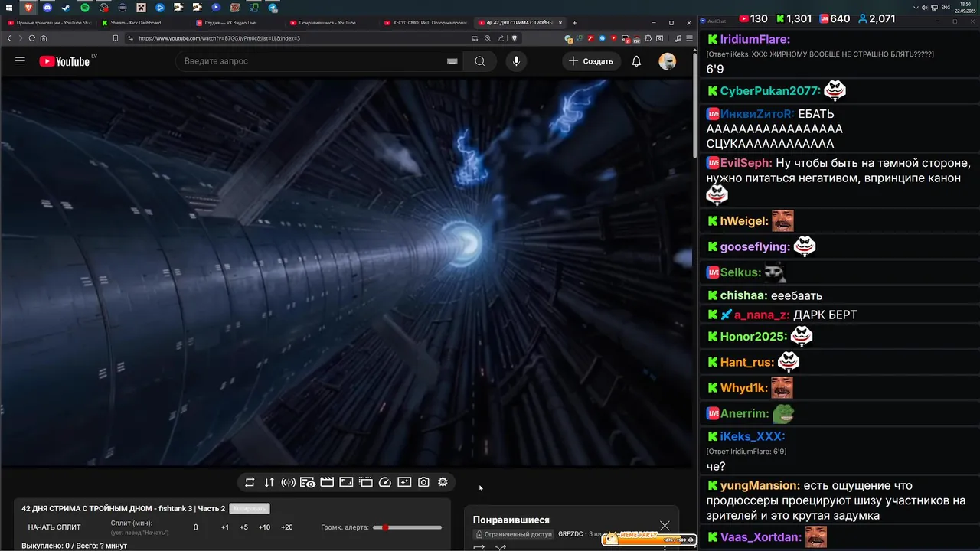Open Telegram from the taskbar
Viewport: 980px width, 551px height.
pyautogui.click(x=273, y=8)
